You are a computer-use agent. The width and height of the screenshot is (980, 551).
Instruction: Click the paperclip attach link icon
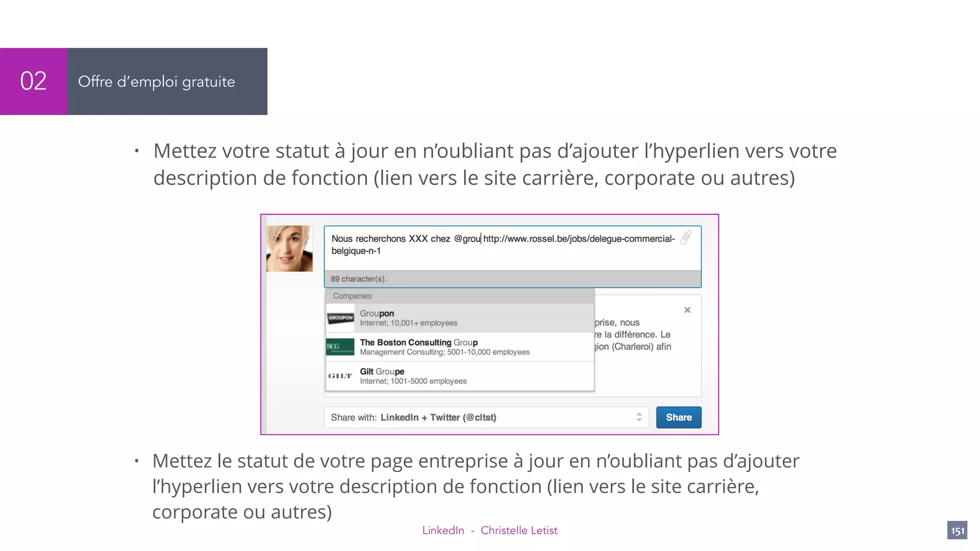[x=686, y=237]
